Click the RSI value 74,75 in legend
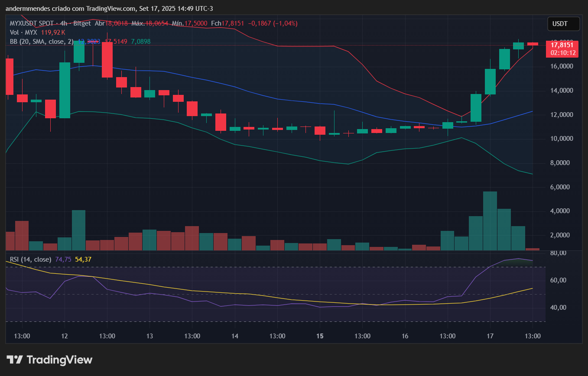Viewport: 588px width, 376px height. point(63,259)
